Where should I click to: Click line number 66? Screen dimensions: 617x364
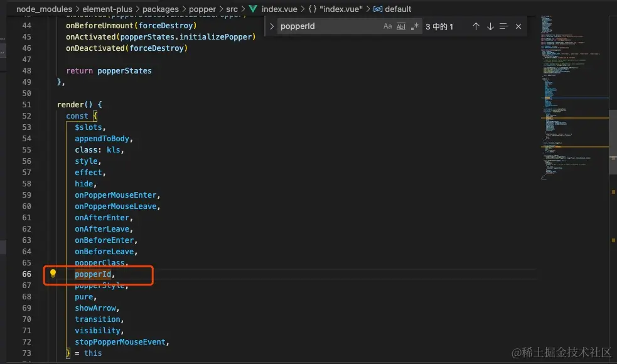click(26, 274)
